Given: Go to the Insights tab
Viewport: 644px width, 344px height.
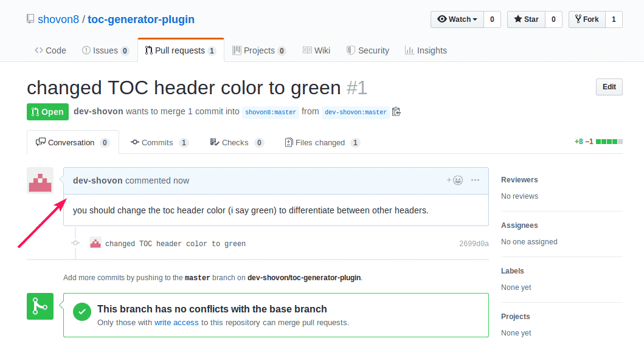Looking at the screenshot, I should [x=426, y=50].
